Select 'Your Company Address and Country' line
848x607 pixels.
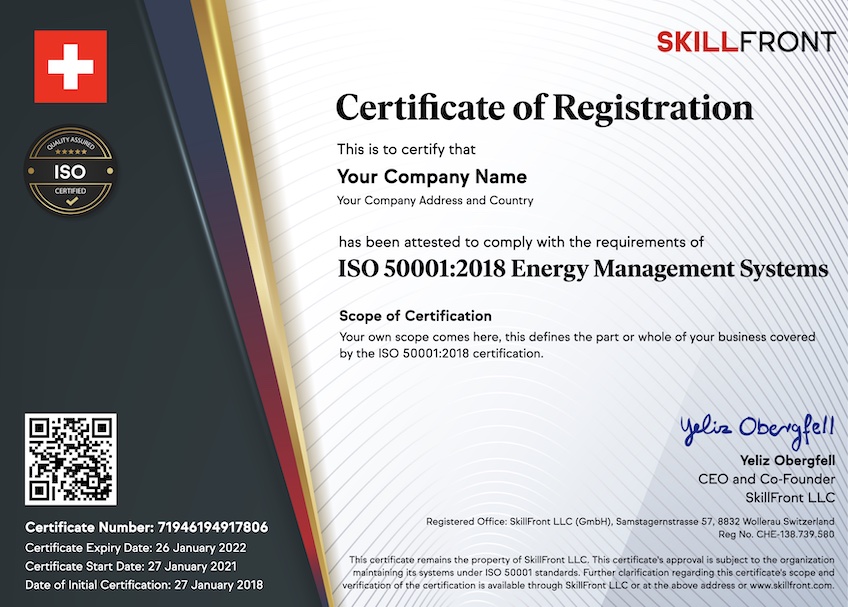click(x=435, y=200)
